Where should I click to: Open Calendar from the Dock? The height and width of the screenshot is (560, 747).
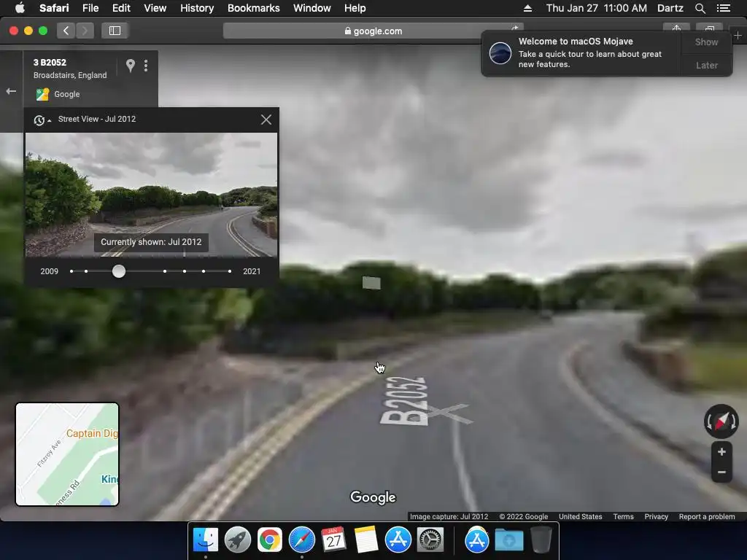click(333, 540)
